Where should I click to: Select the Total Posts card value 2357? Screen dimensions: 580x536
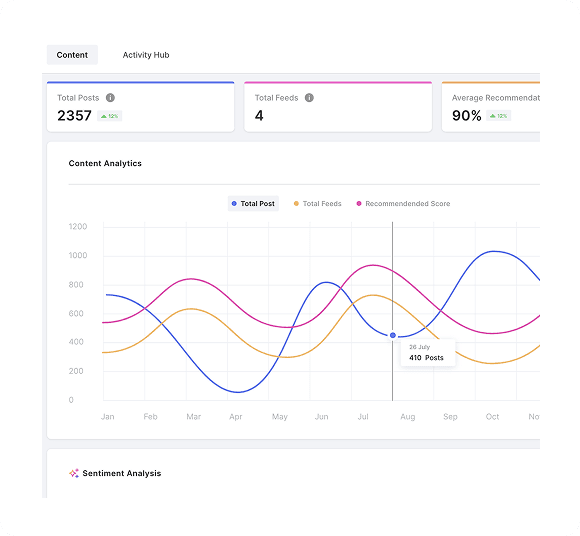tap(74, 116)
